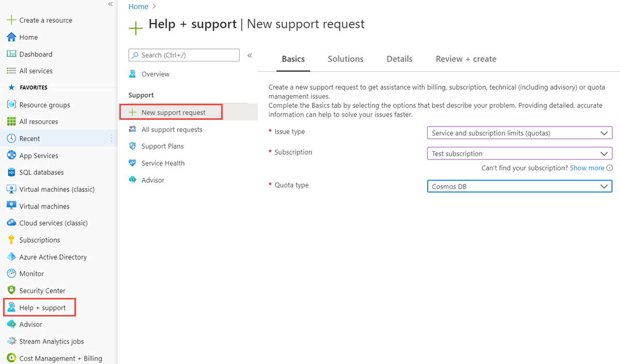Expand the Quota type dropdown

tap(519, 186)
